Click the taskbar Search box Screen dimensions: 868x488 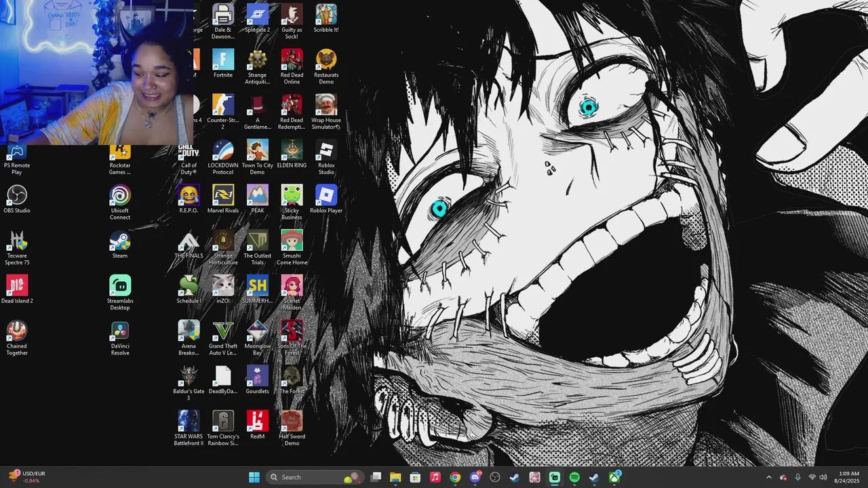tap(315, 477)
